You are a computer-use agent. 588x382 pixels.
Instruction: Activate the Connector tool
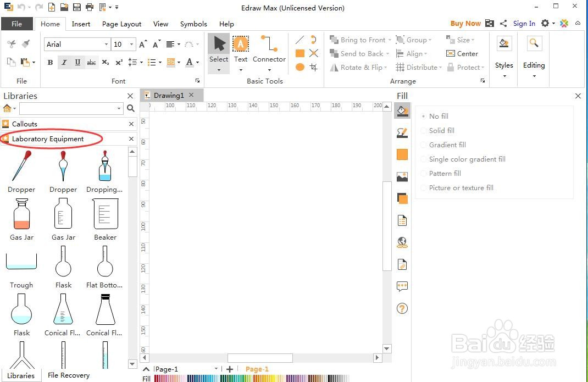pyautogui.click(x=269, y=53)
